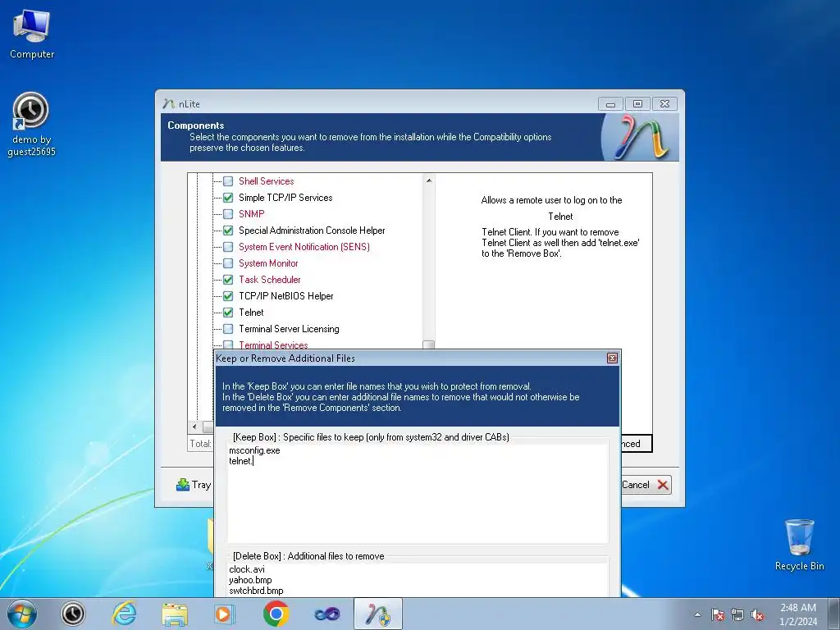Open the Computer desktop icon
The image size is (840, 630).
(32, 34)
